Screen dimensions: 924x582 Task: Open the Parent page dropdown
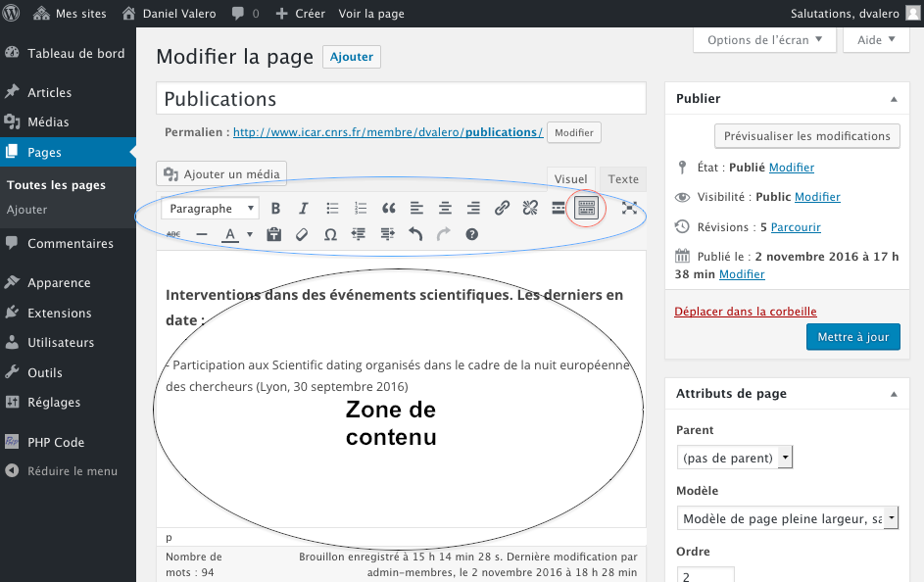734,458
